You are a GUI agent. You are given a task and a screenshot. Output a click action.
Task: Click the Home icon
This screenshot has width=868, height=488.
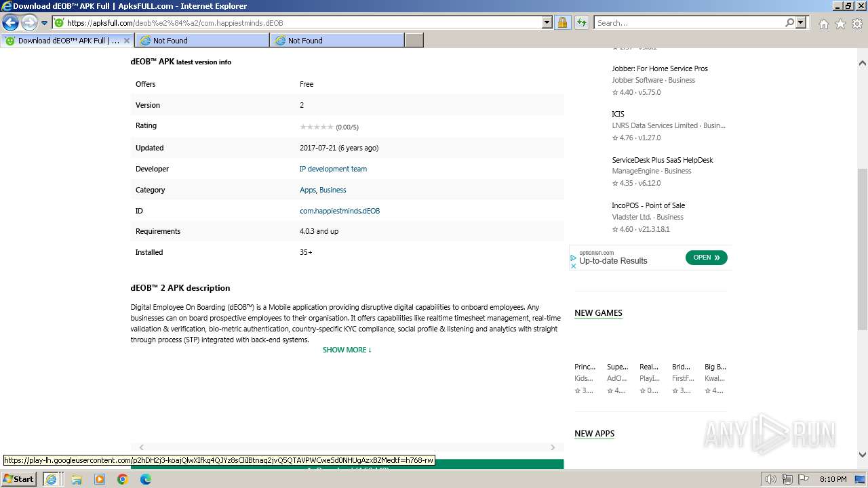823,24
